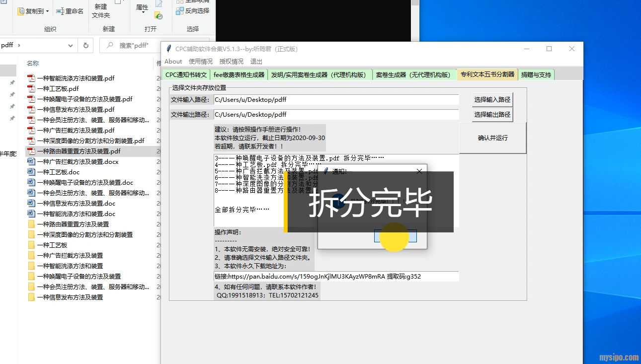Click the Word icon of 一种广告拦截方法及装置.docx
Screen dimensions: 641x364
pyautogui.click(x=31, y=161)
